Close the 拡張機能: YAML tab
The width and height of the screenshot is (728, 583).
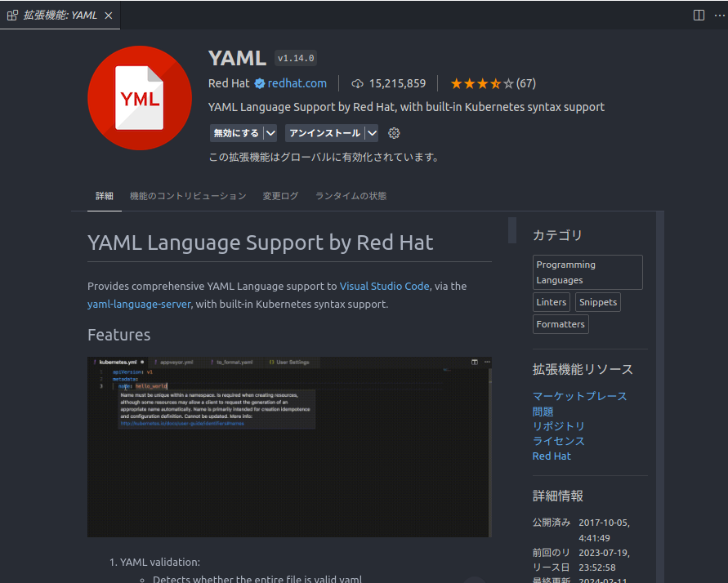pos(108,16)
